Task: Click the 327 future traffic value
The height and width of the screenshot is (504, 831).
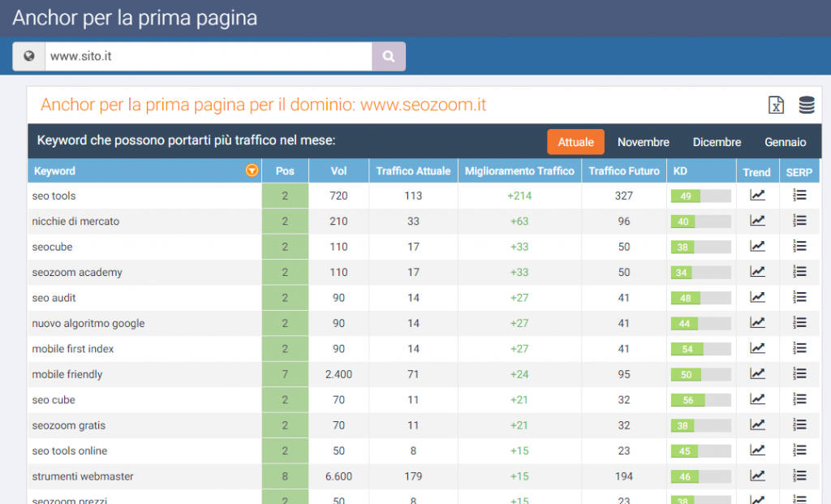Action: (624, 196)
